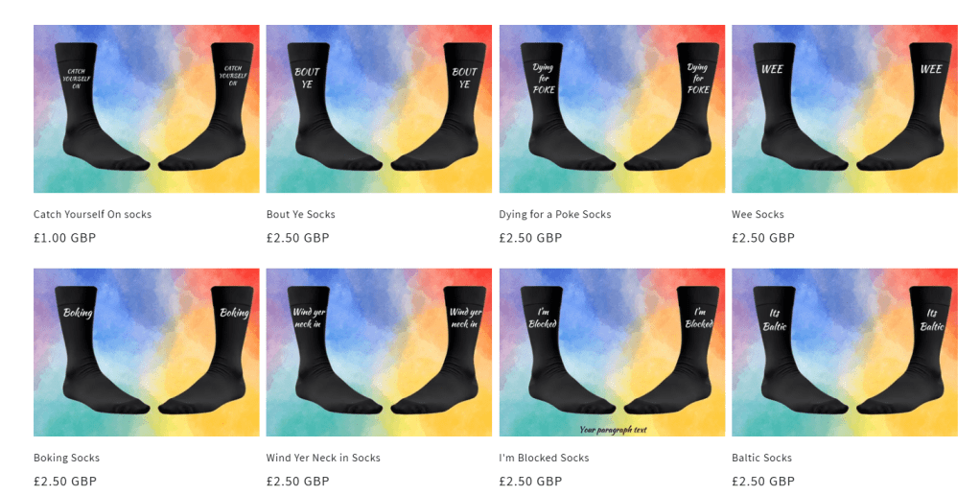
Task: Open the Dying for Poke socks image
Action: pos(612,108)
